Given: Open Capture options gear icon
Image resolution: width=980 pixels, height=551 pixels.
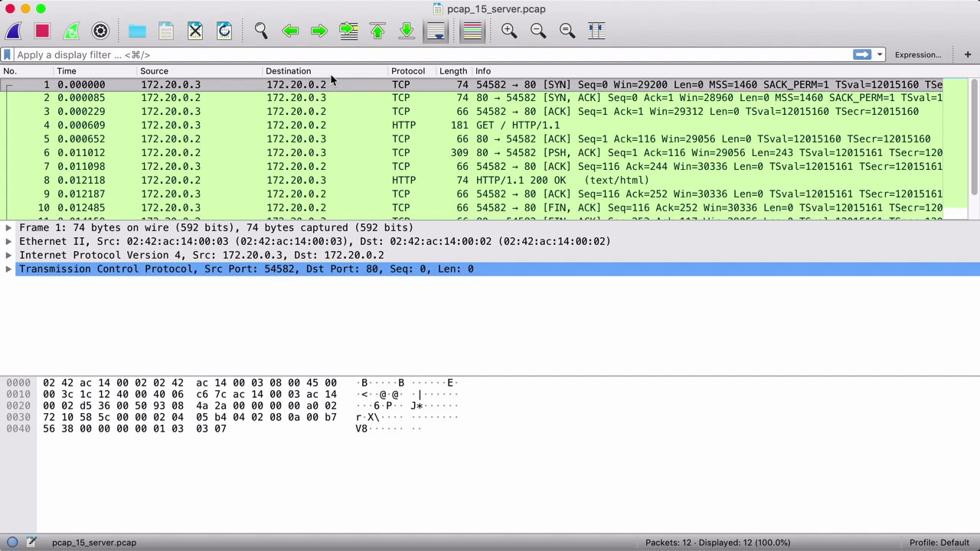Looking at the screenshot, I should pyautogui.click(x=100, y=31).
